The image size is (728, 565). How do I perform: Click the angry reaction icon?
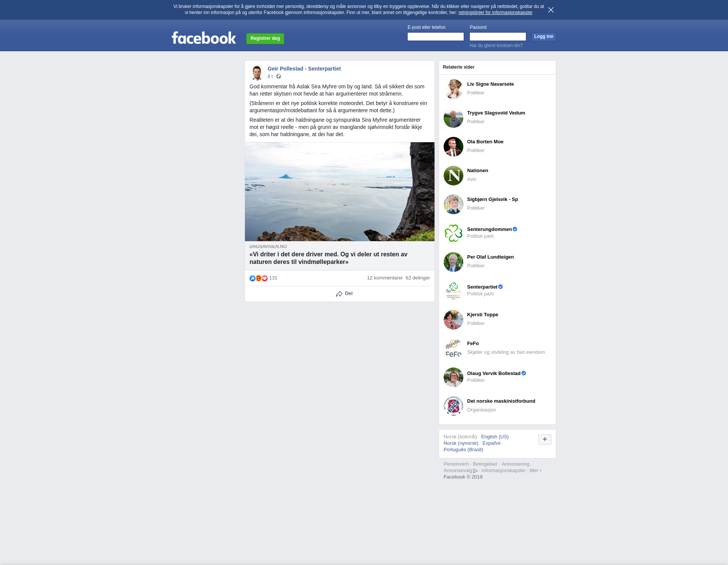259,278
